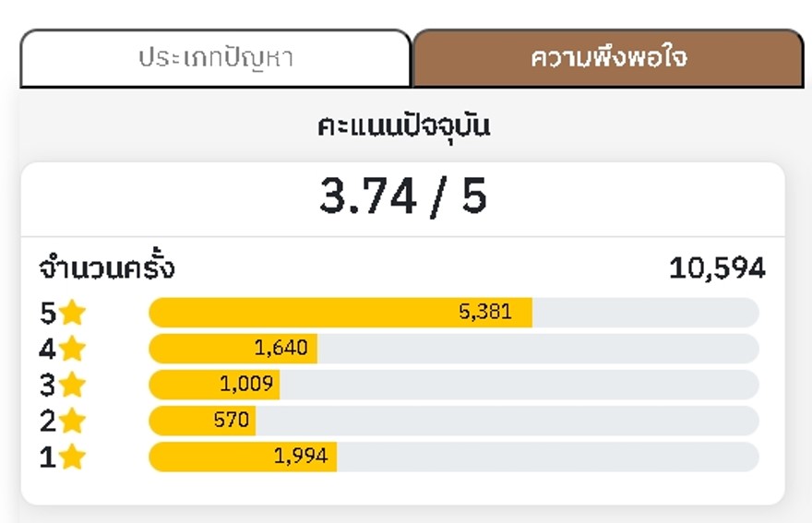Click the 4-star rating icon

click(x=72, y=349)
